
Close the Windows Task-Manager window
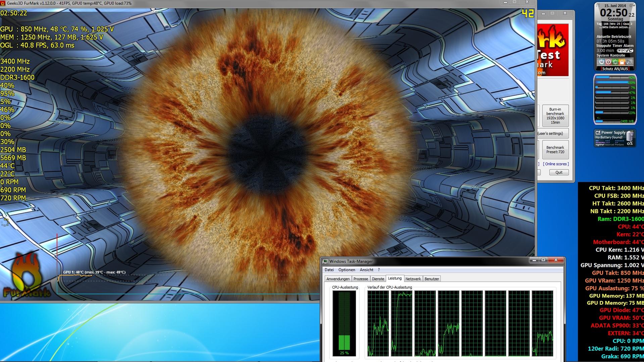[x=556, y=260]
